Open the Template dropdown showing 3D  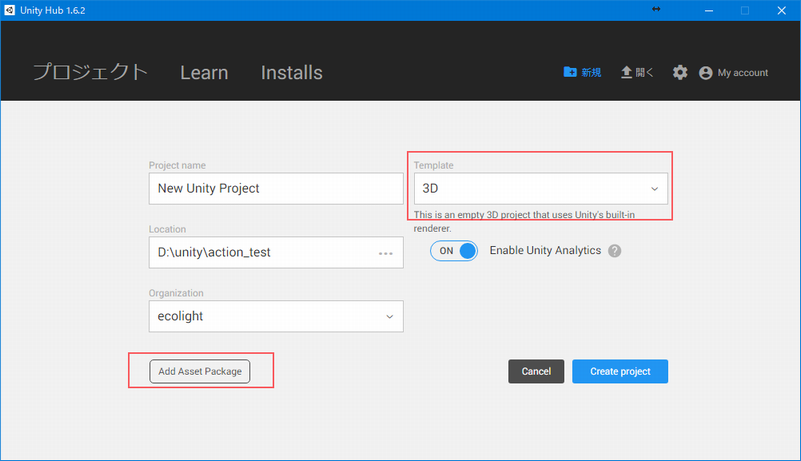(540, 189)
